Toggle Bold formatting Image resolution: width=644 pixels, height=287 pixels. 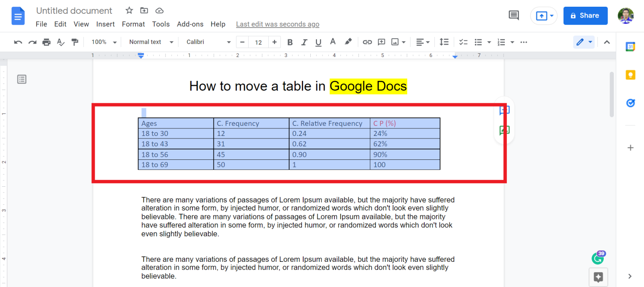click(x=290, y=42)
